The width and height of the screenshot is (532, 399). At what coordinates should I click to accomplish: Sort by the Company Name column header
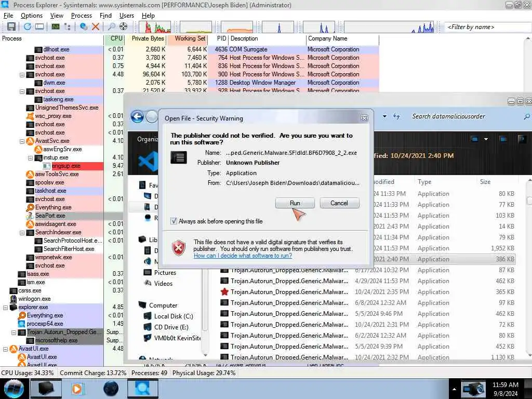click(x=342, y=38)
